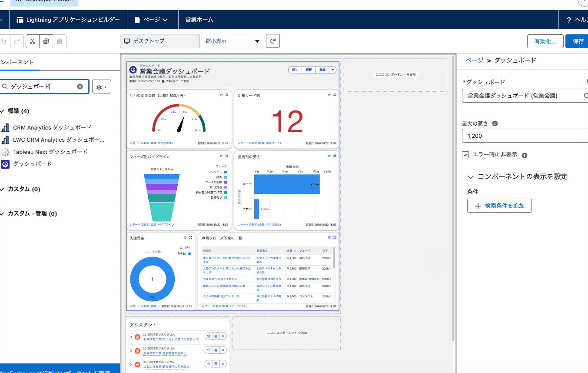The image size is (588, 373).
Task: Switch to the コンポーネント tab
Action: tap(17, 62)
